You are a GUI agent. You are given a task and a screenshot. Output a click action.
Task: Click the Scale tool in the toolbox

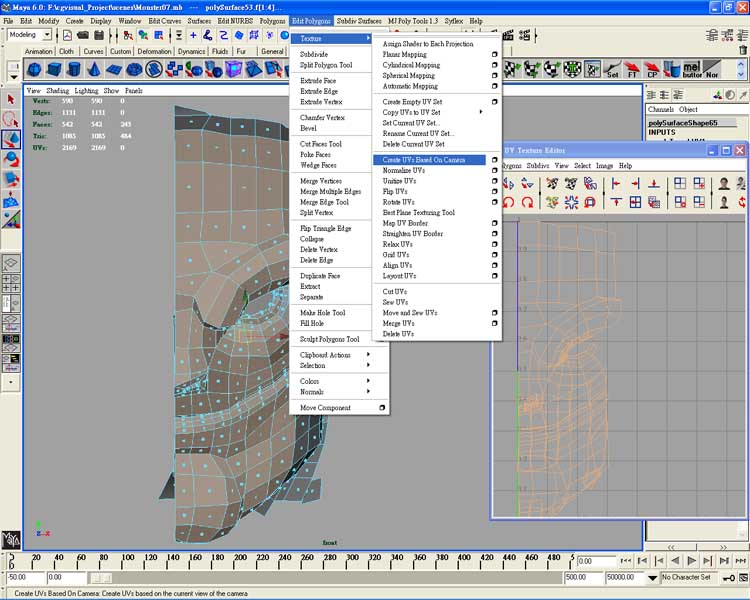[x=11, y=179]
